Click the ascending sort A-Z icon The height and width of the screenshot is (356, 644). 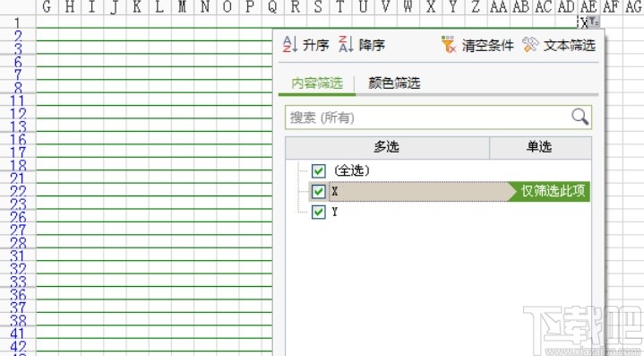[x=290, y=45]
